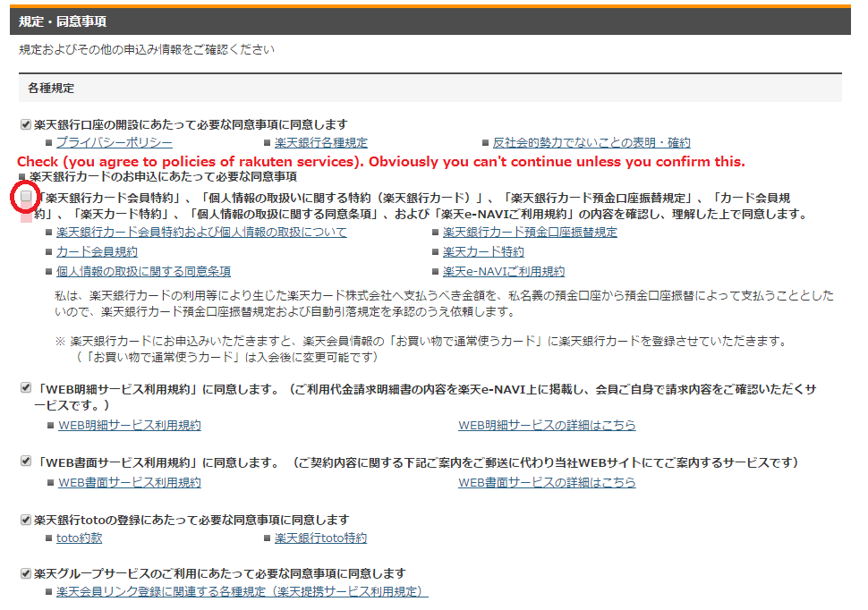Open the WEB書面サービス利用規約 link
Viewport: 868px width, 610px height.
click(130, 483)
